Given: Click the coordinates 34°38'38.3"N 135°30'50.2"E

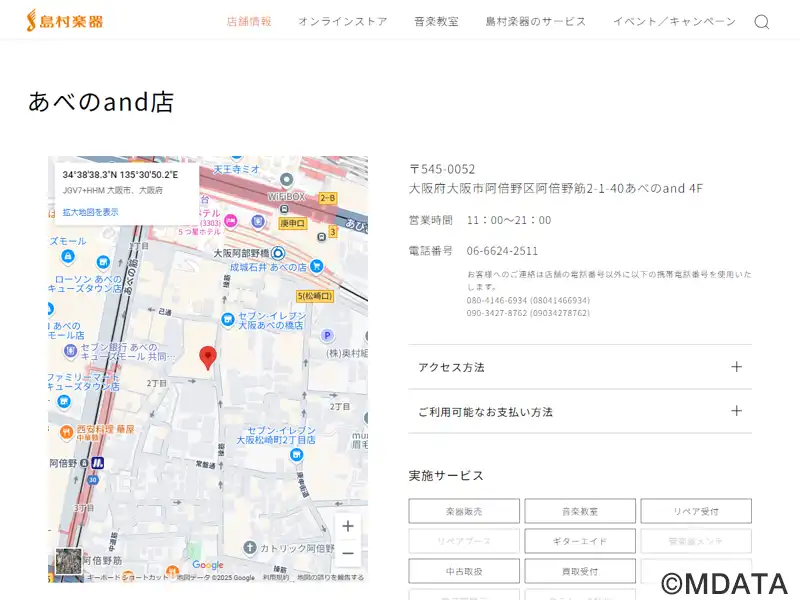Looking at the screenshot, I should click(x=120, y=175).
